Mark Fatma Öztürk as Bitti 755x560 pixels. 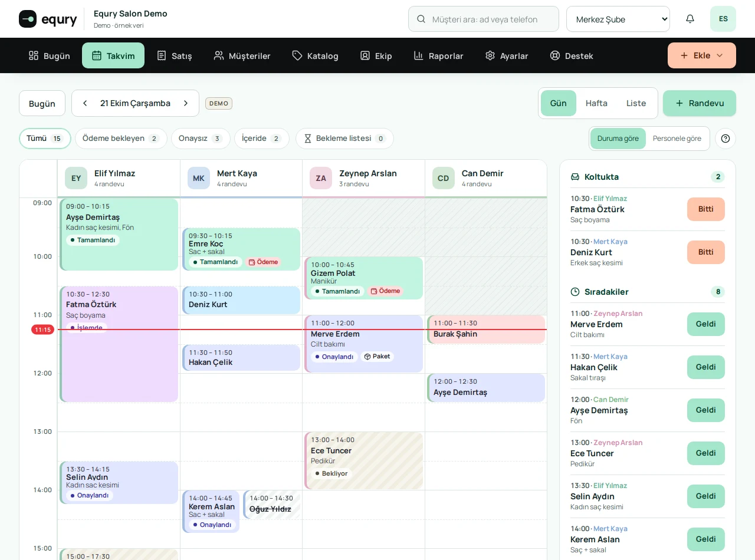[706, 209]
